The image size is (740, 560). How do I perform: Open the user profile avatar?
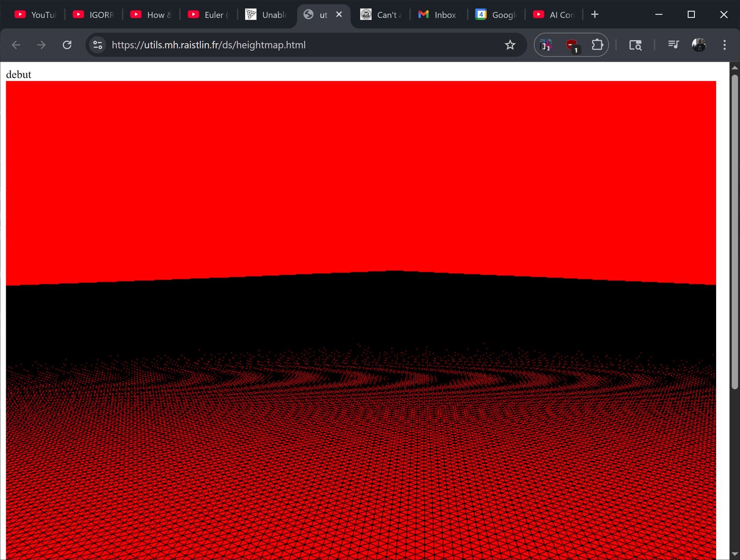(x=698, y=45)
